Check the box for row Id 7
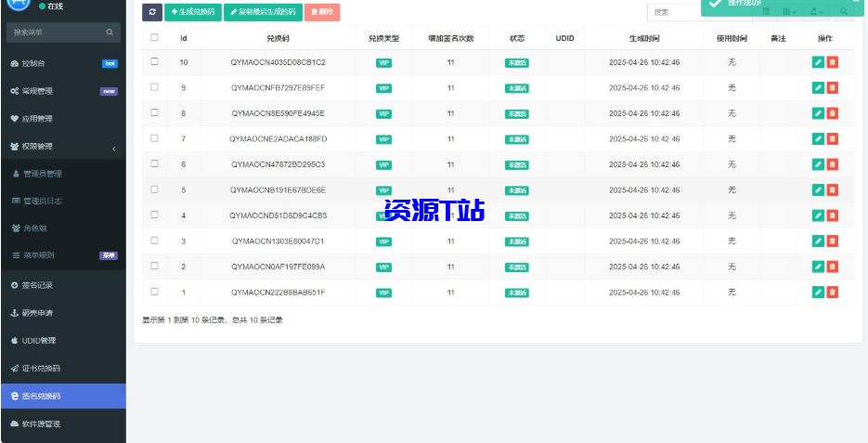This screenshot has height=443, width=868. coord(154,137)
